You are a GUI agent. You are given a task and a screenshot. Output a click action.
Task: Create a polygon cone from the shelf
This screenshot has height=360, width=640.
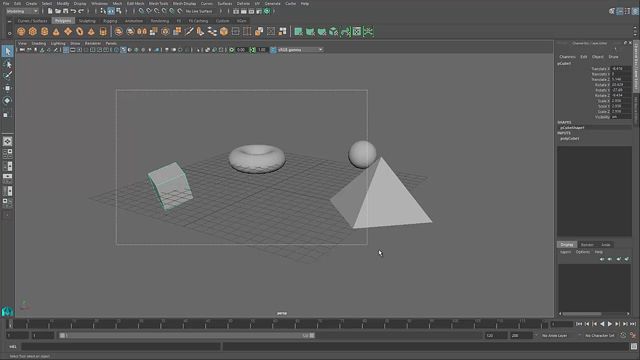[x=56, y=31]
